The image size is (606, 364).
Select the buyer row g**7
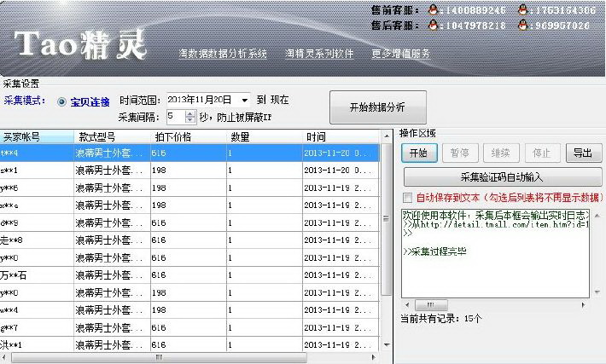pyautogui.click(x=189, y=327)
